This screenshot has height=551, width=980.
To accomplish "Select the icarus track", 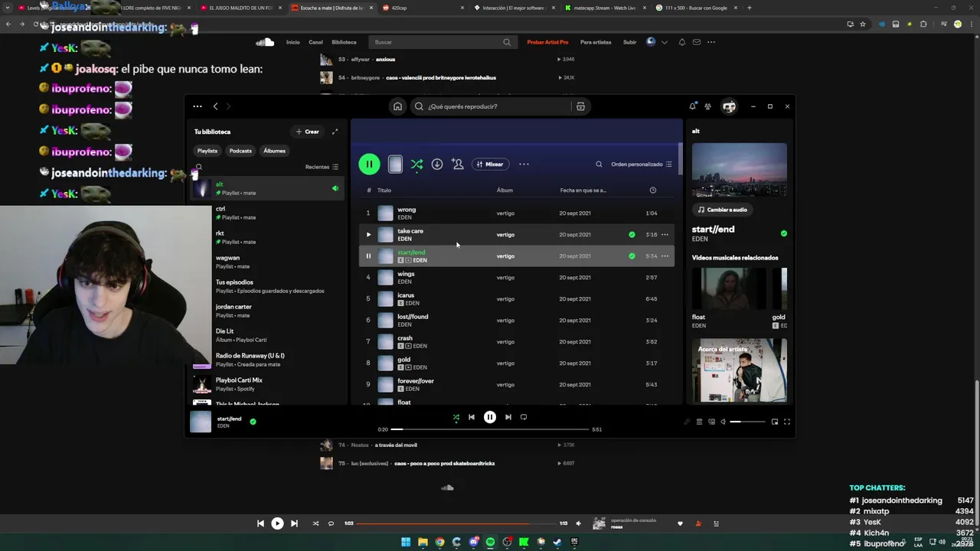I will (517, 298).
